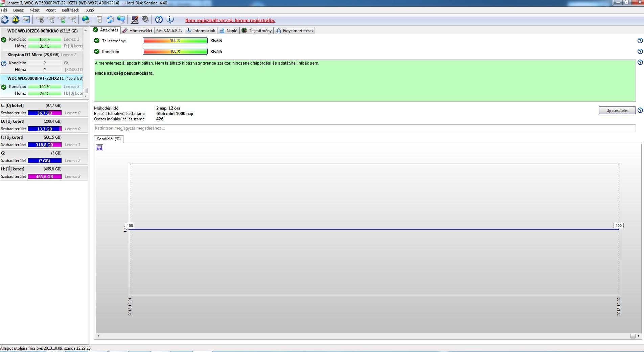Screen dimensions: 644x352
Task: Switch to the S.M.A.R.T. tab
Action: [169, 31]
